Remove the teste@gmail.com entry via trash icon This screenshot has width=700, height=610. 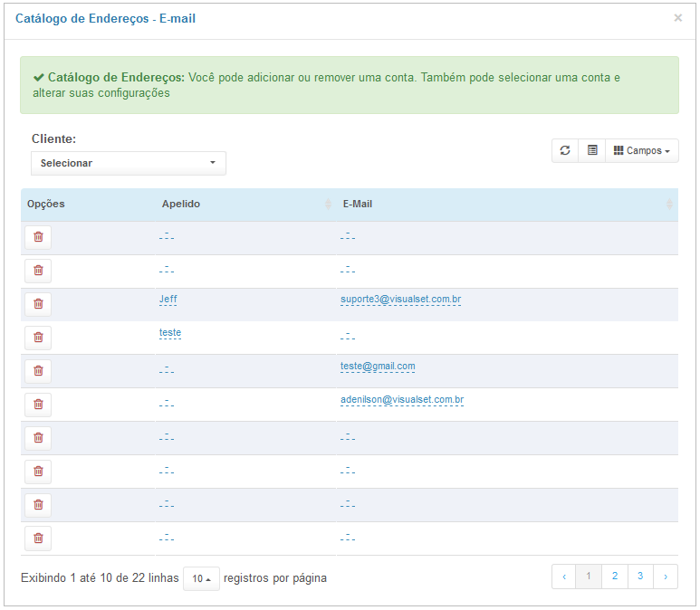point(38,371)
